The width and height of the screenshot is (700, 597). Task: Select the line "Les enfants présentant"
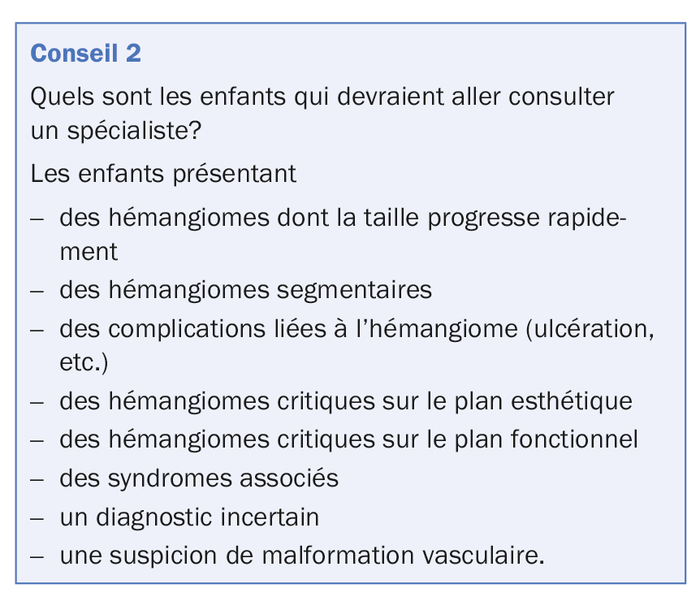(162, 174)
